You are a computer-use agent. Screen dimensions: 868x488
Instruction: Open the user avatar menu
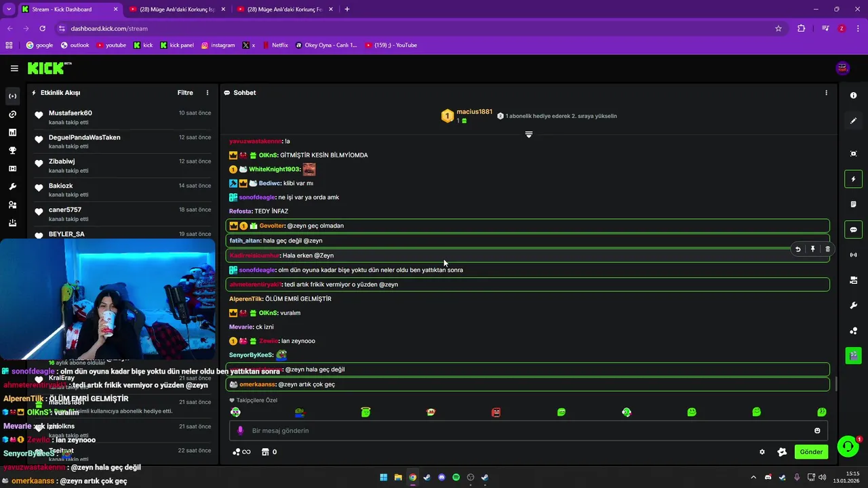(x=843, y=68)
